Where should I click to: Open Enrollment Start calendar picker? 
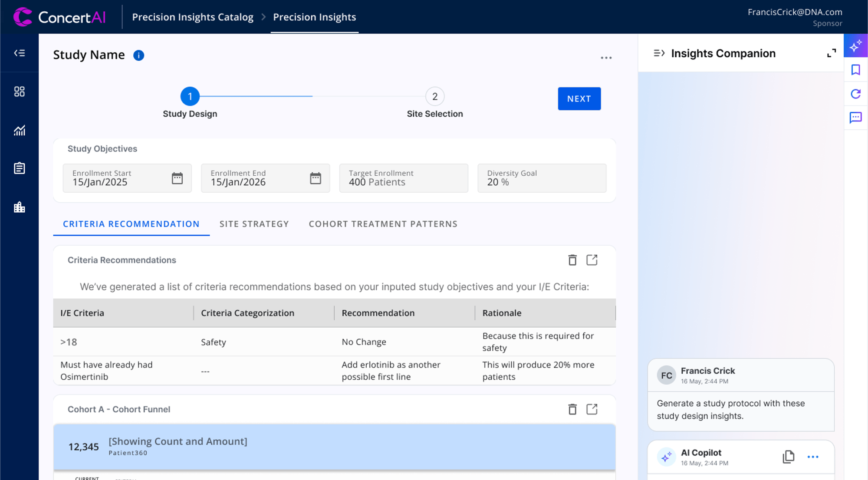177,178
